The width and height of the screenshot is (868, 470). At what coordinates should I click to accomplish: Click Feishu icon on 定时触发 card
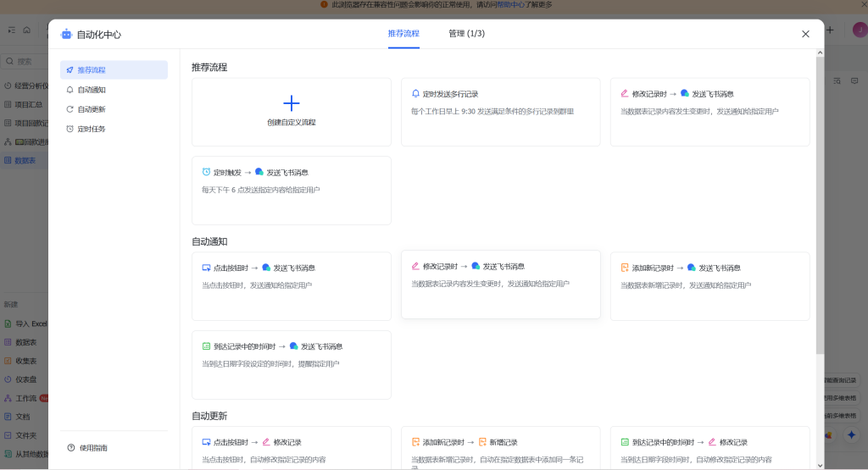[x=259, y=172]
